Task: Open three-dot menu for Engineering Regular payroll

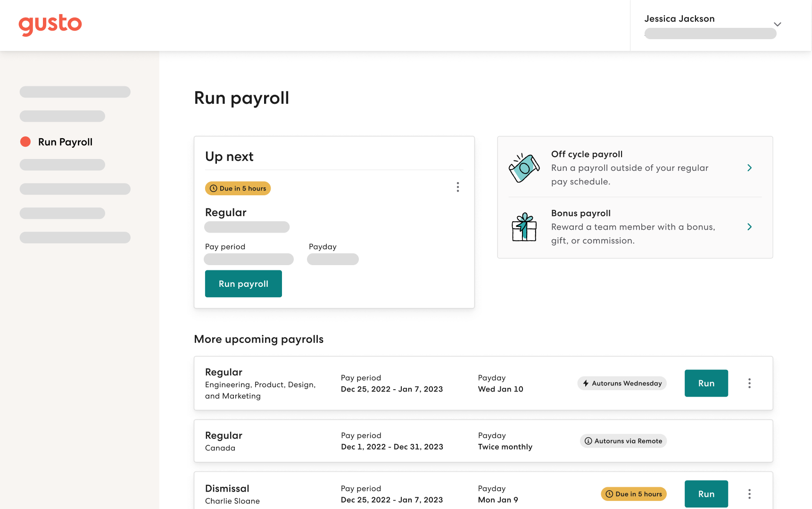Action: pos(749,383)
